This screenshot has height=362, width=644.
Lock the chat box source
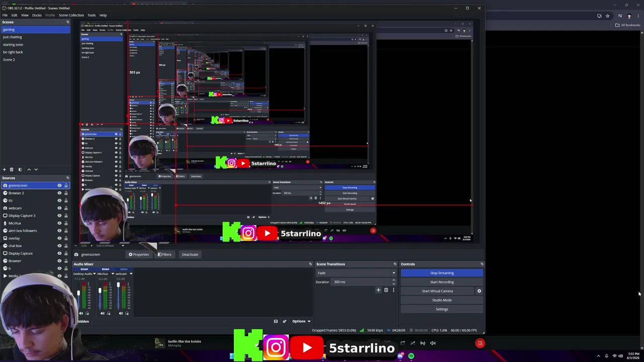point(66,246)
